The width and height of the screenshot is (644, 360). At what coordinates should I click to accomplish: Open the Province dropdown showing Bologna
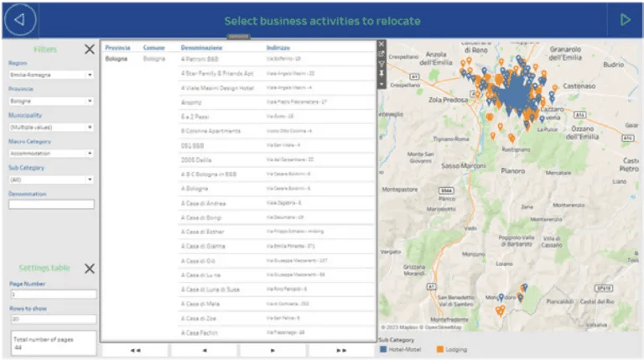[51, 101]
